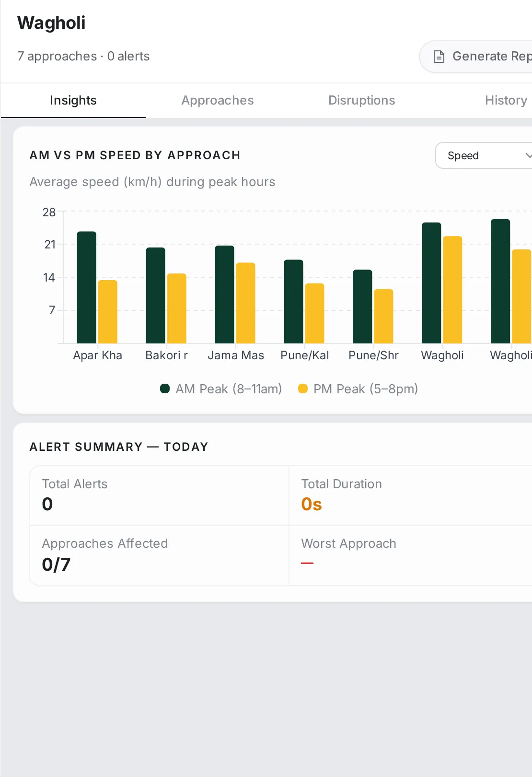
Task: Select the Apar Kha PM peak bar
Action: [108, 312]
